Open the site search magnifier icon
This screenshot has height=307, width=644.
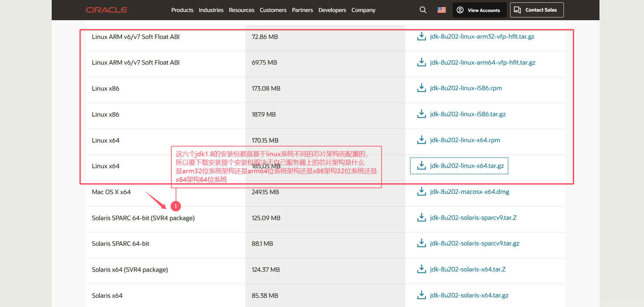(423, 10)
